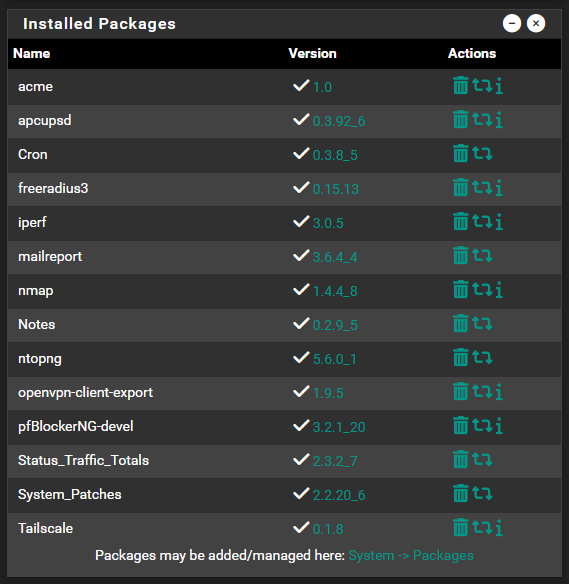The width and height of the screenshot is (569, 584).
Task: Delete the openvpn-client-export package
Action: pos(461,391)
